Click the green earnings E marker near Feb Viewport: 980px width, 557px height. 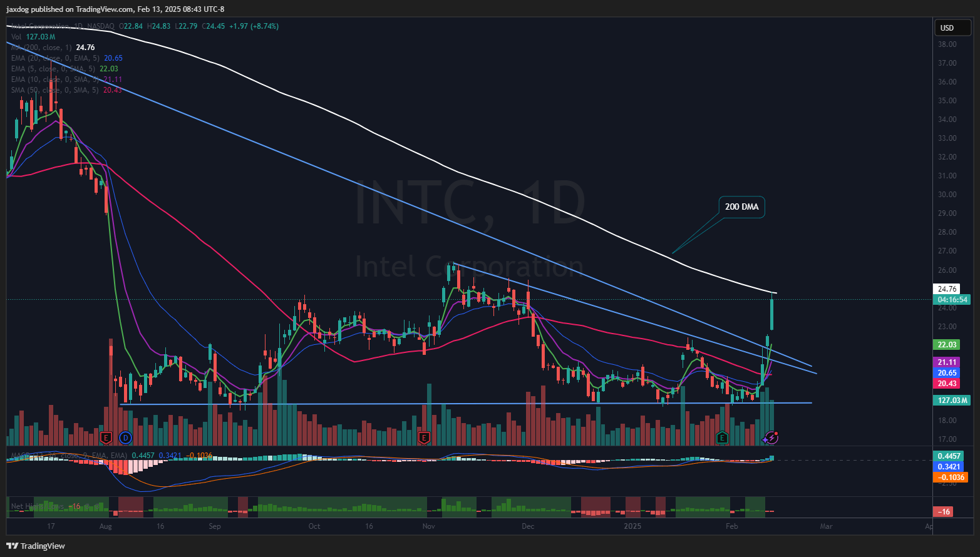pyautogui.click(x=722, y=437)
